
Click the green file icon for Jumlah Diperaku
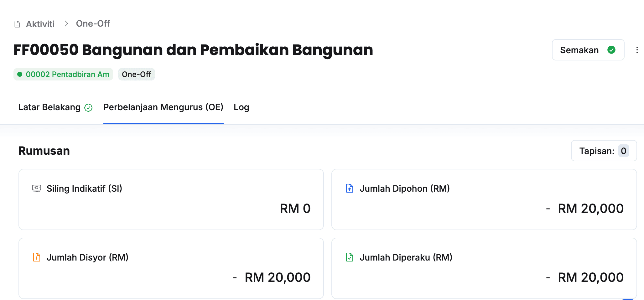tap(350, 257)
